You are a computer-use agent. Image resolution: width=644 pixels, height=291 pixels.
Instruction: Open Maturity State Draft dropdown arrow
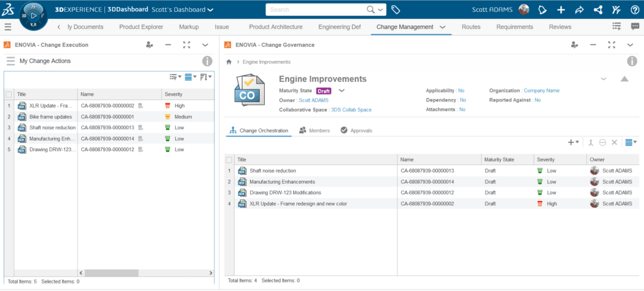(x=341, y=91)
